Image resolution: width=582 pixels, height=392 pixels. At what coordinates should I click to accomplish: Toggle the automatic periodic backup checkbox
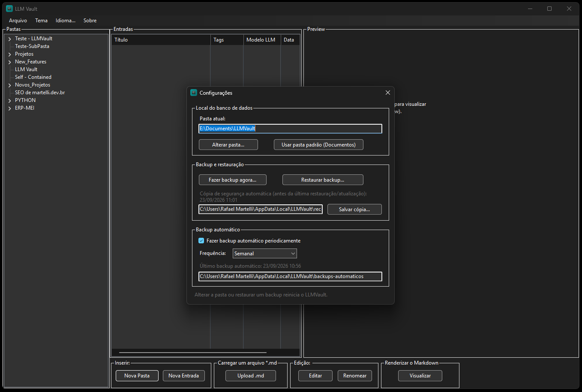(201, 241)
